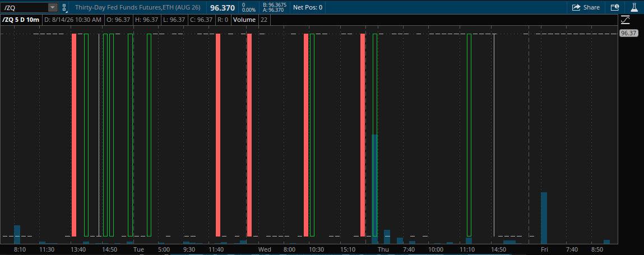
Task: Click the 8:50 time axis label
Action: (597, 249)
